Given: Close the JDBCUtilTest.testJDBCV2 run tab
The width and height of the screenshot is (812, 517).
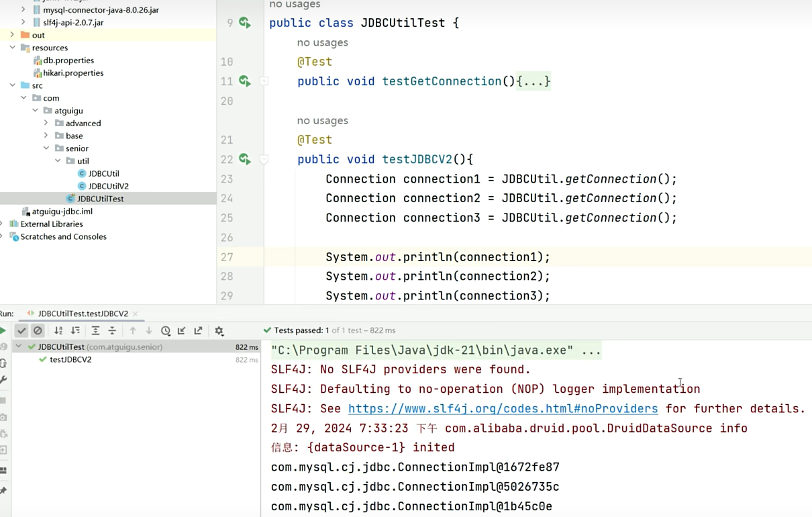Looking at the screenshot, I should tap(136, 314).
